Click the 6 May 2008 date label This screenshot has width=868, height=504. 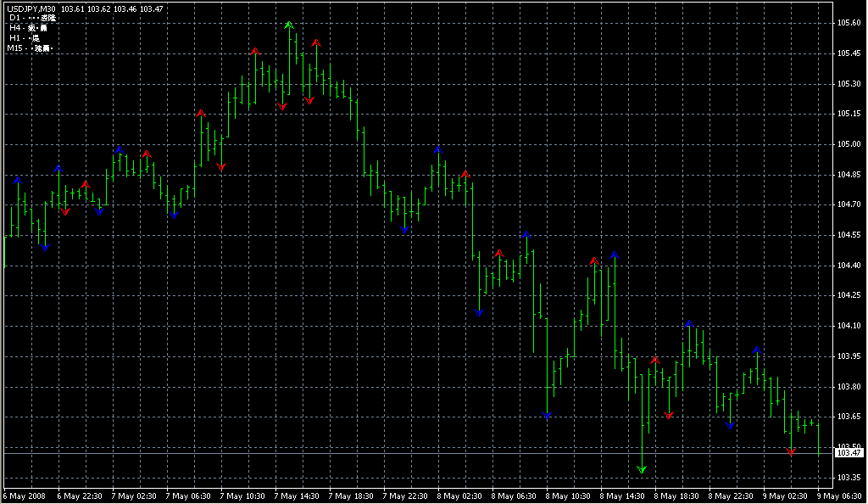click(25, 496)
